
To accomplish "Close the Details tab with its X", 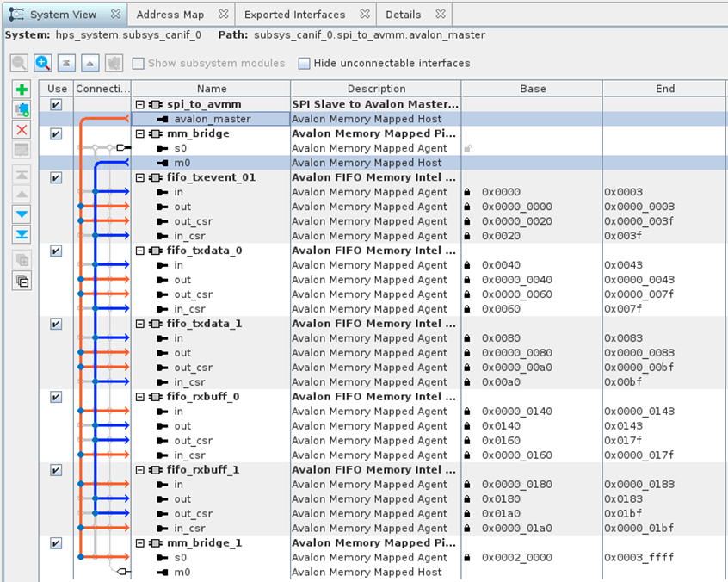I will point(441,15).
